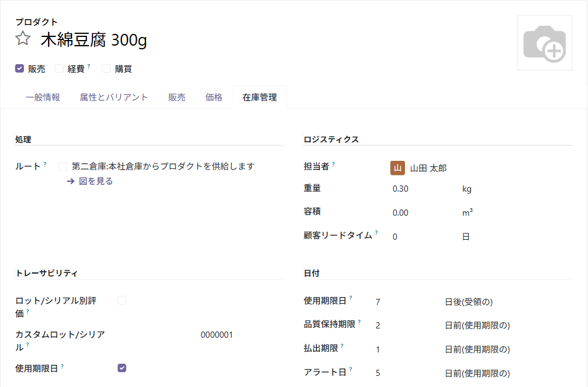Open the 属性とバリアント tab

pyautogui.click(x=113, y=97)
